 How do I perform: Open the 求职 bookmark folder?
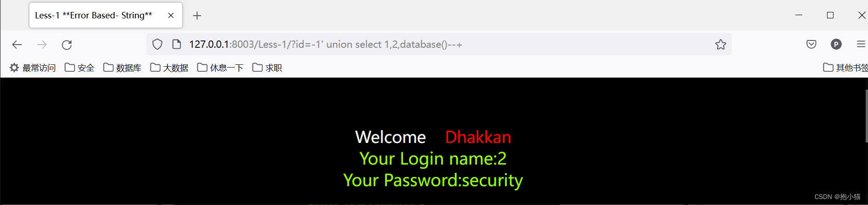click(267, 68)
